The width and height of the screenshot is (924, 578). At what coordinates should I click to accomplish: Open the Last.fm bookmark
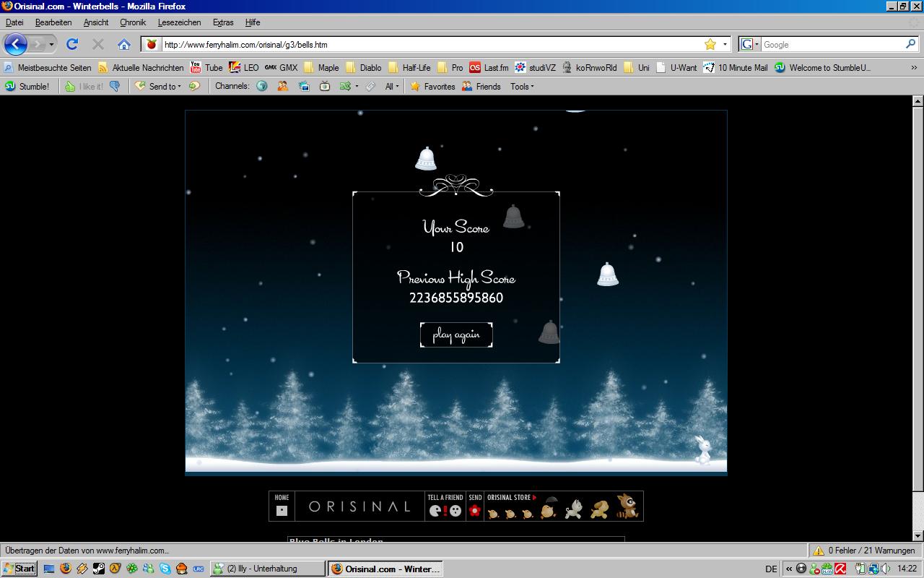(x=489, y=68)
